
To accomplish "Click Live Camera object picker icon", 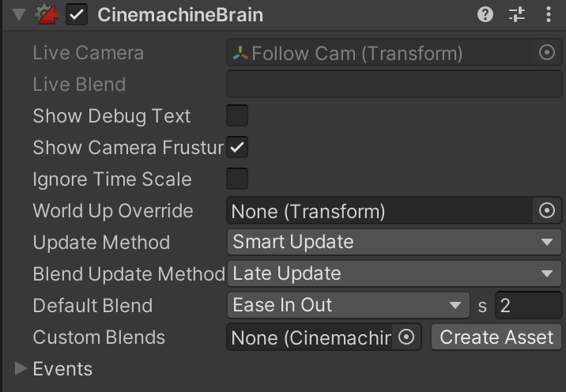I will (546, 53).
